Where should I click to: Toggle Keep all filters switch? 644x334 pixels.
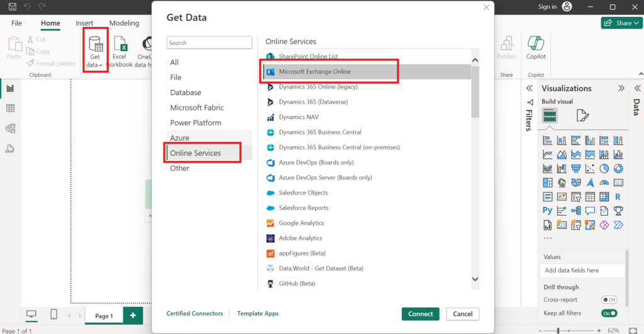(x=609, y=313)
